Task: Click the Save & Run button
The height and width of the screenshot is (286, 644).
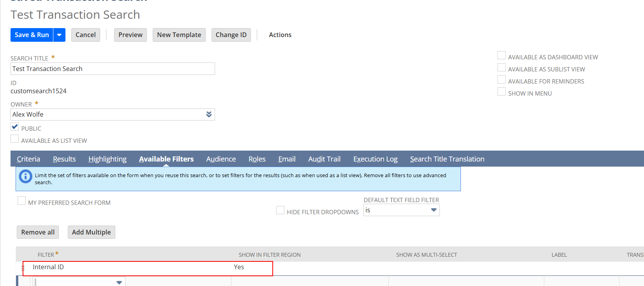Action: (x=32, y=35)
